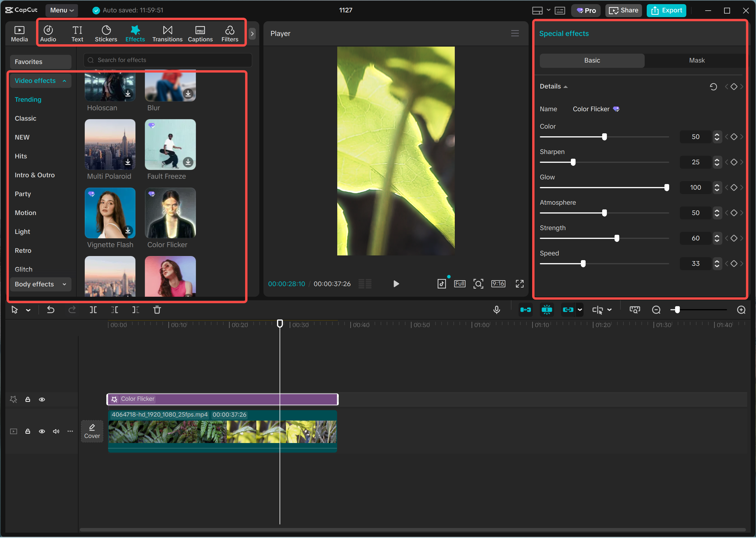This screenshot has height=538, width=756.
Task: Click the delete trash icon
Action: (157, 310)
